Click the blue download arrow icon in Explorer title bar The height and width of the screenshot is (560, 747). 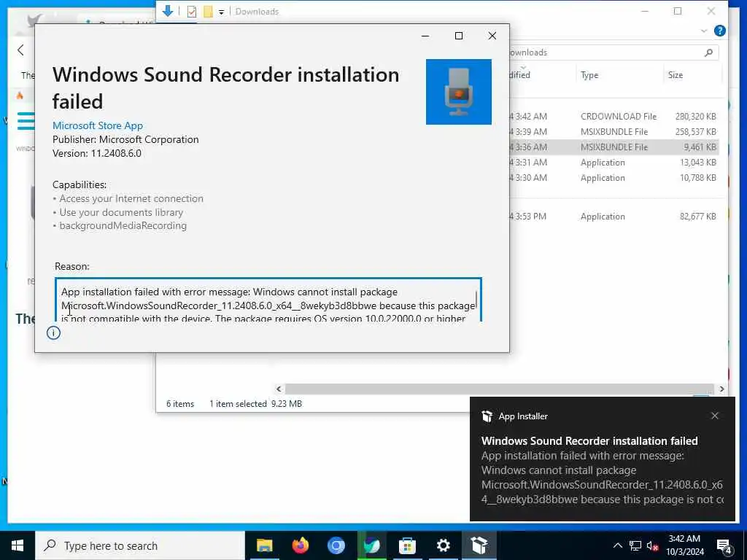(x=168, y=11)
